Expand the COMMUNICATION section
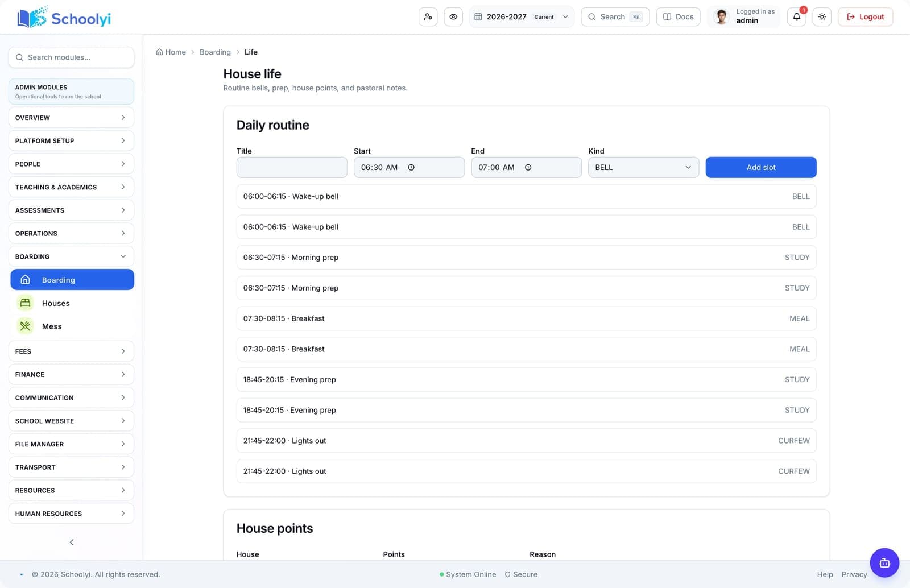Image resolution: width=910 pixels, height=588 pixels. tap(71, 398)
